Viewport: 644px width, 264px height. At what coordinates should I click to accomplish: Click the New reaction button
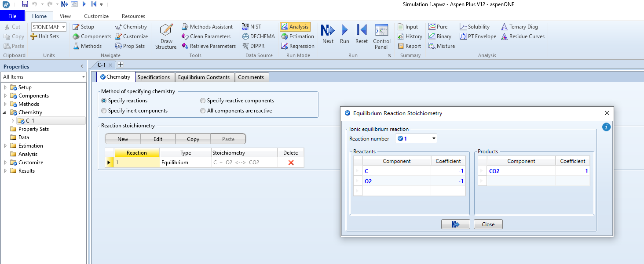tap(123, 139)
